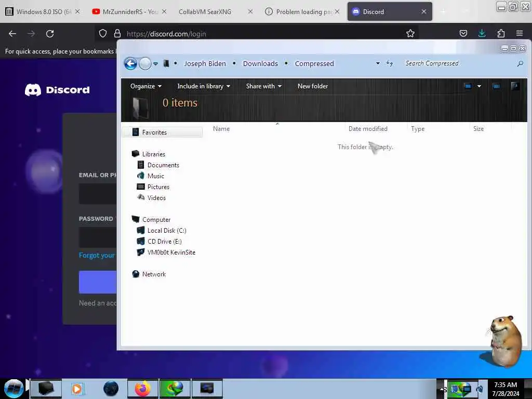This screenshot has width=532, height=399.
Task: Select Downloads in the address path
Action: click(x=260, y=63)
